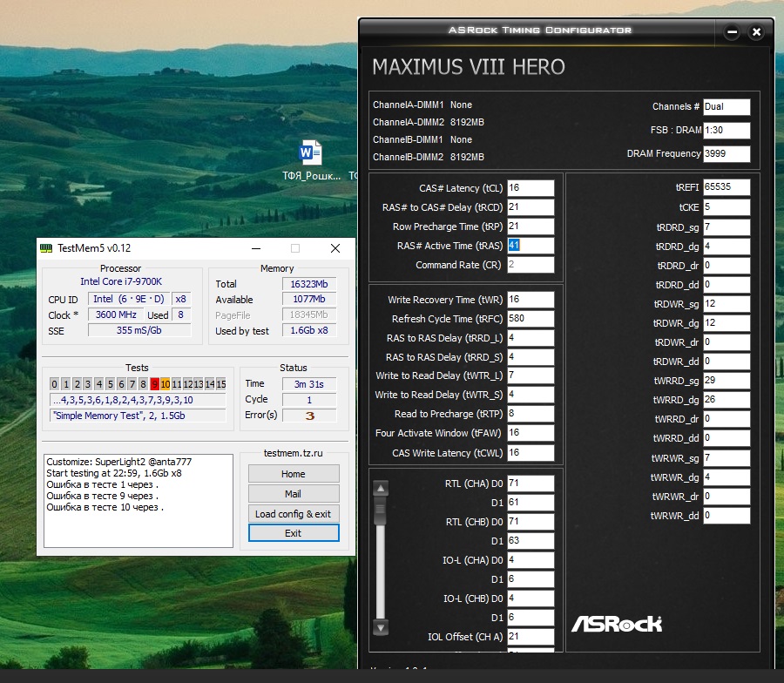Click the Refresh Cycle Time (tRFC) field
The width and height of the screenshot is (784, 683).
[x=531, y=319]
